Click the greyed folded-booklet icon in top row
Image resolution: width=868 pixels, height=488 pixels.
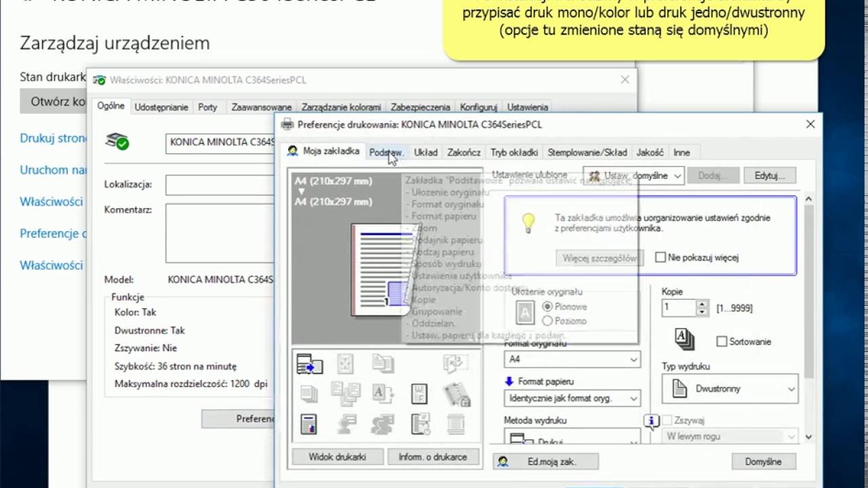tap(455, 363)
